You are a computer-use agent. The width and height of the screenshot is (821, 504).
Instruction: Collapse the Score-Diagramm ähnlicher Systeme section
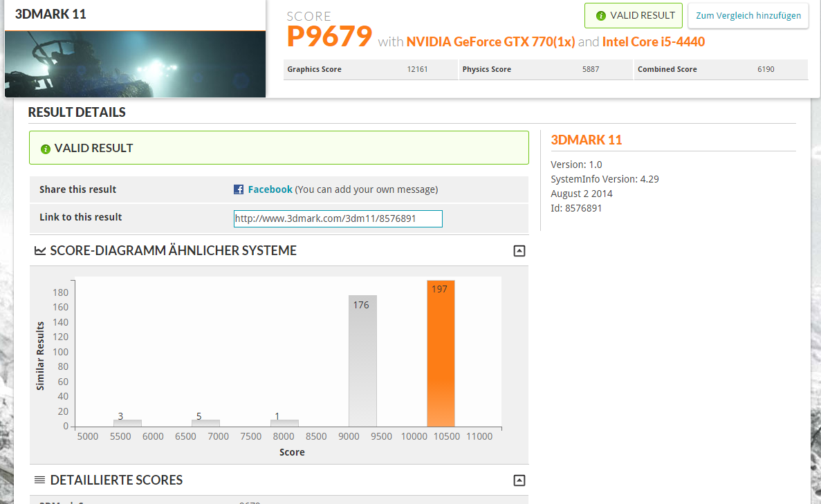pyautogui.click(x=519, y=251)
